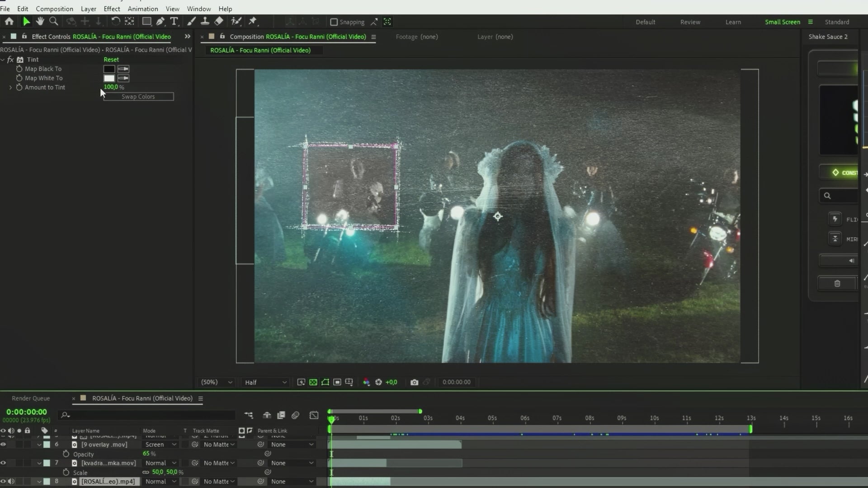Open the Half resolution dropdown
868x488 pixels.
click(x=265, y=382)
